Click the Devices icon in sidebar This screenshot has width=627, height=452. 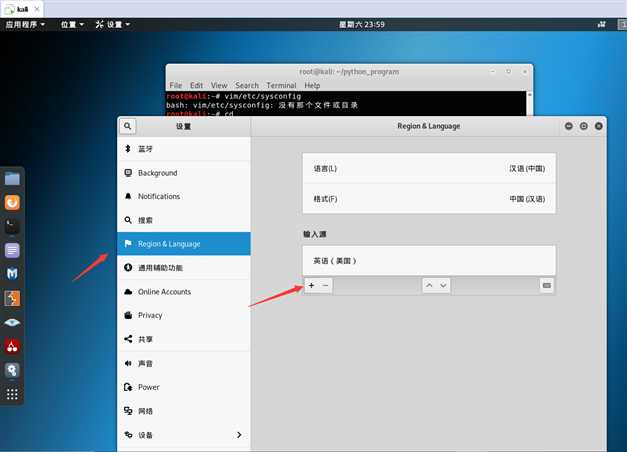coord(128,435)
